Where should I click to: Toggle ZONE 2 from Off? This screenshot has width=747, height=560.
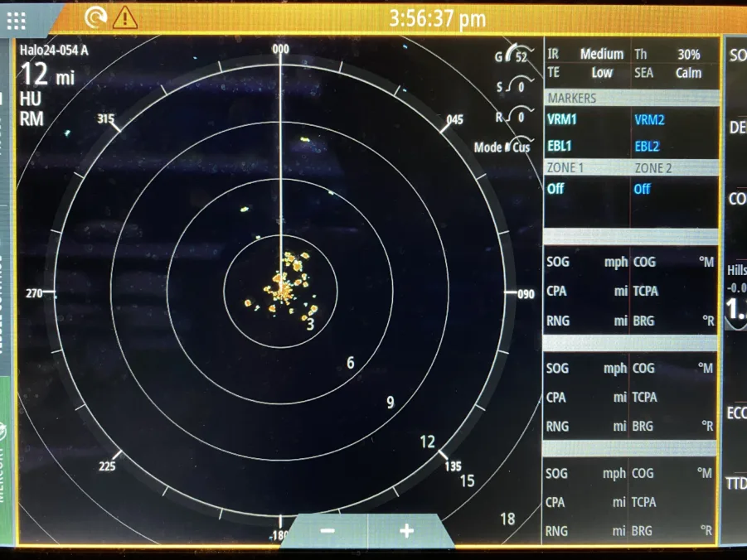(x=643, y=189)
